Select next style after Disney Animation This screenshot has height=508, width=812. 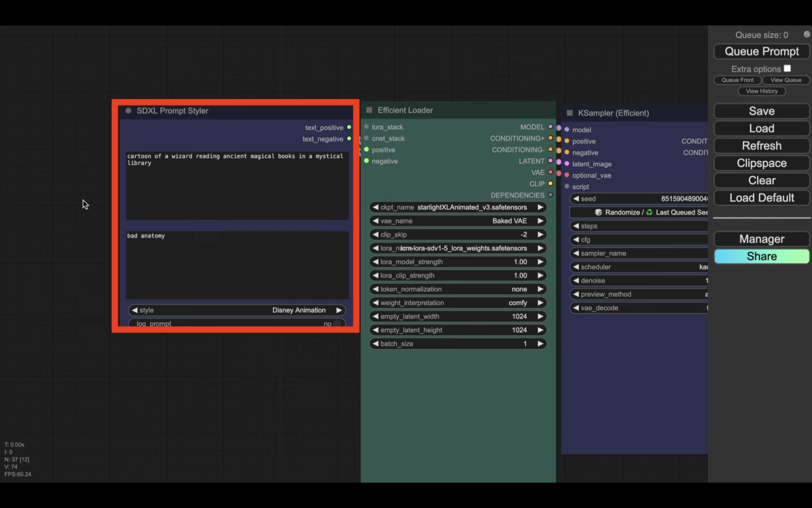[x=339, y=310]
